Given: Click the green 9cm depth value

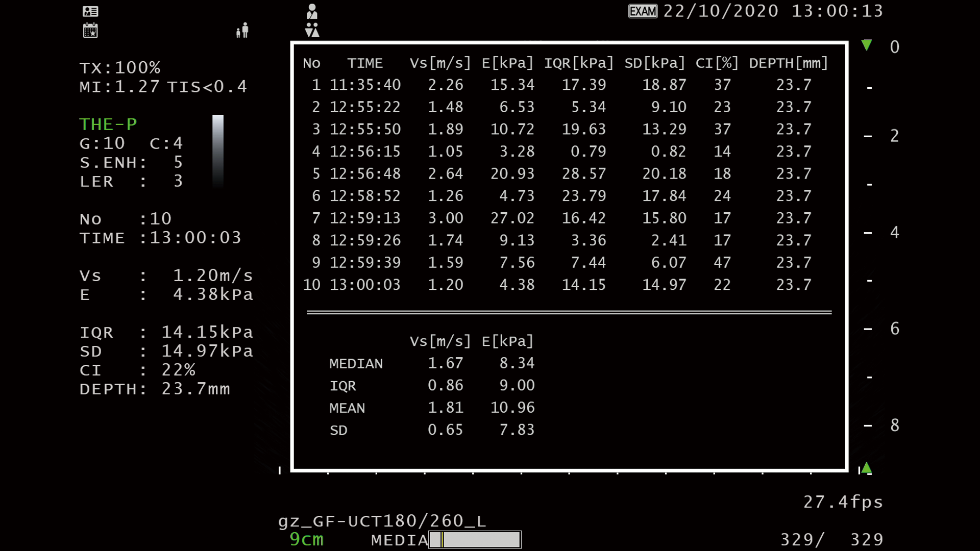Looking at the screenshot, I should click(306, 539).
